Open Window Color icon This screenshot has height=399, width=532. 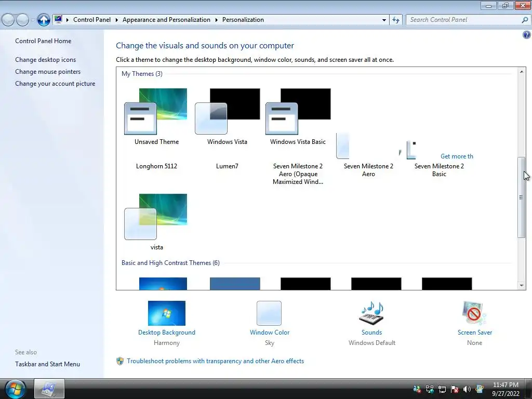point(269,313)
